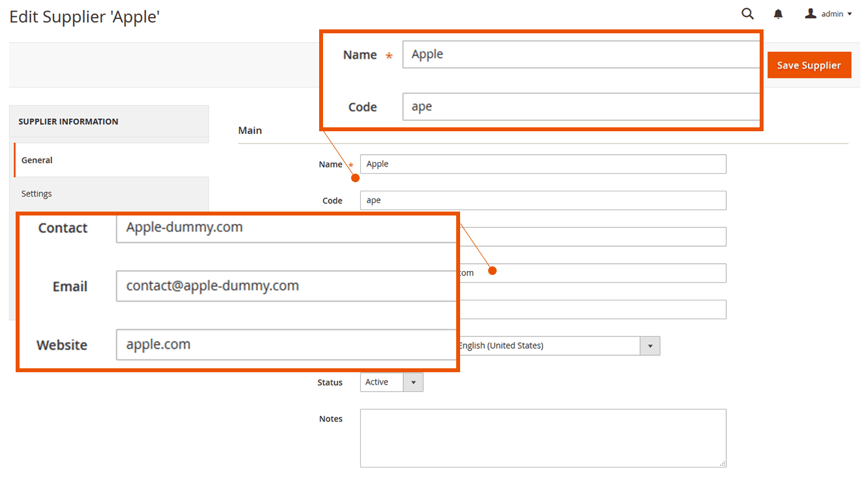Click the Main section heading
Viewport: 868px width, 478px height.
click(x=250, y=131)
